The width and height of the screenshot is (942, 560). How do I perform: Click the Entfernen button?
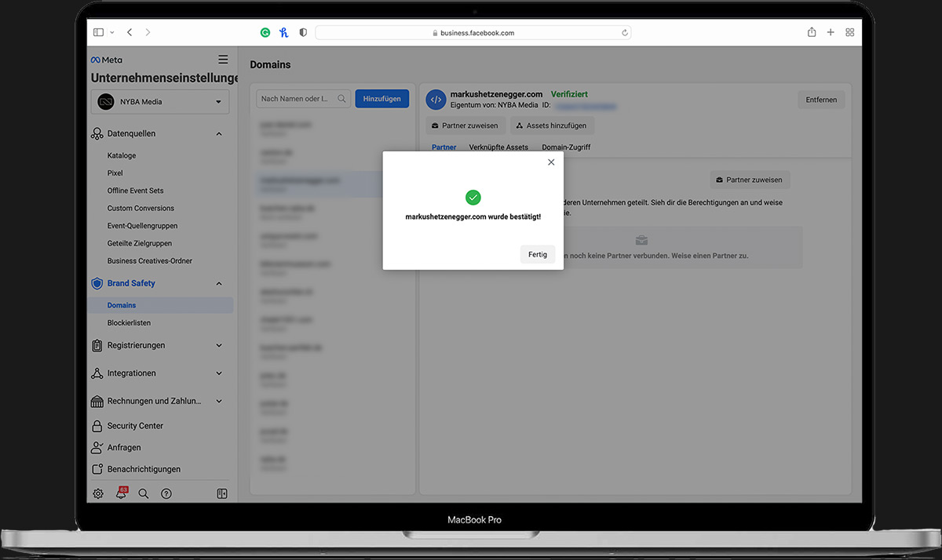click(x=821, y=100)
